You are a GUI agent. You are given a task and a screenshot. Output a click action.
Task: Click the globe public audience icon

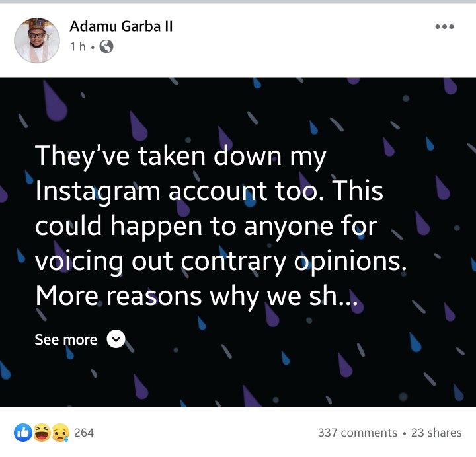tap(106, 46)
